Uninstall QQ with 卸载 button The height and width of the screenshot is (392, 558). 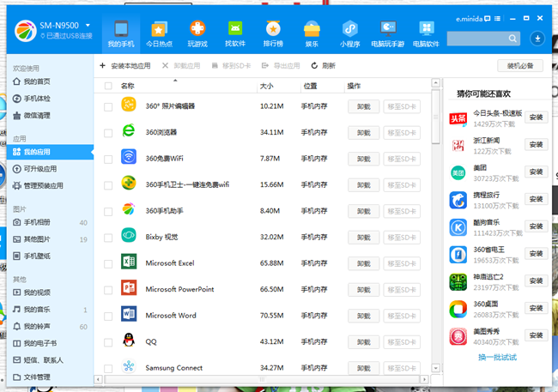tap(363, 342)
